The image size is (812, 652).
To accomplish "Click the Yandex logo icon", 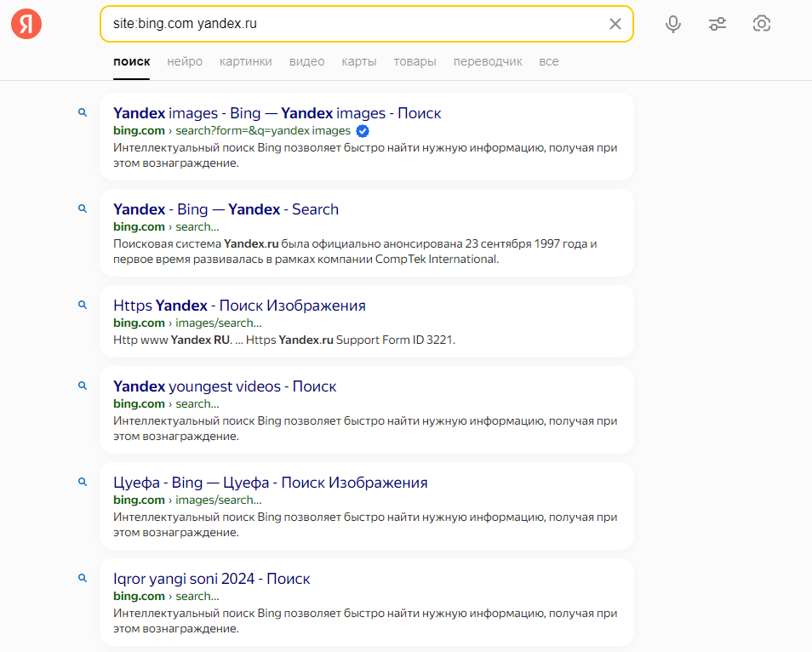I will coord(26,24).
